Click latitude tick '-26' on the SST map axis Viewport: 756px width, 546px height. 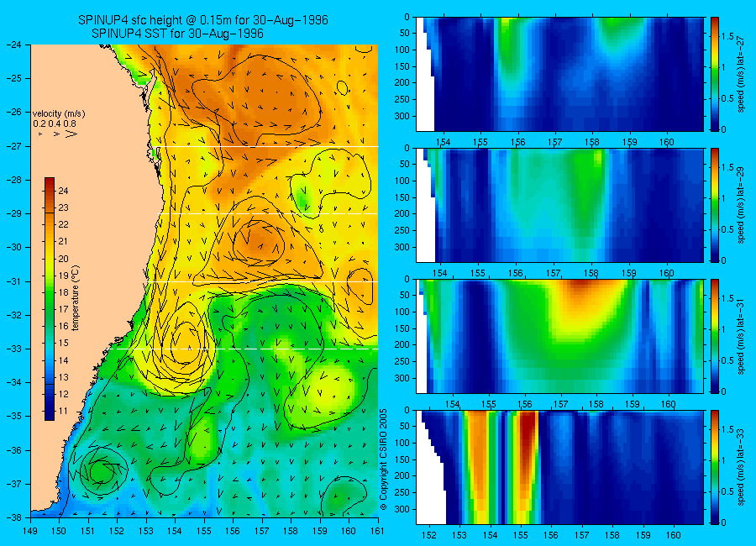(x=13, y=113)
